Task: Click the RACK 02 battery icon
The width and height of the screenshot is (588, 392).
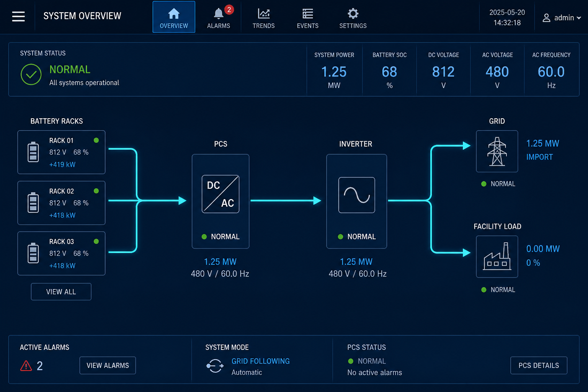Action: pyautogui.click(x=33, y=202)
